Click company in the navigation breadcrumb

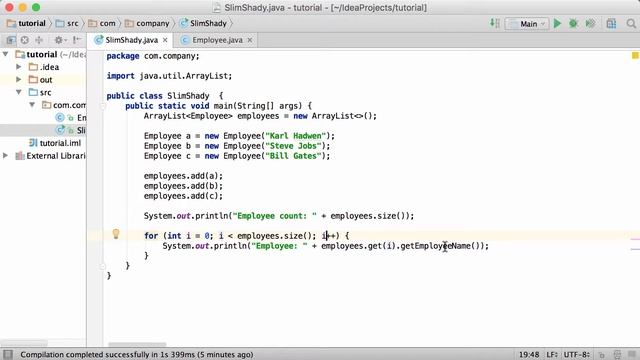click(147, 23)
